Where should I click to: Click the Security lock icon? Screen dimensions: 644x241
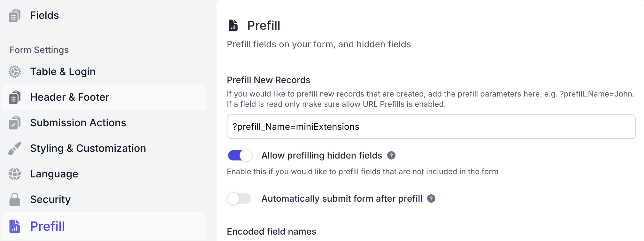[x=15, y=199]
